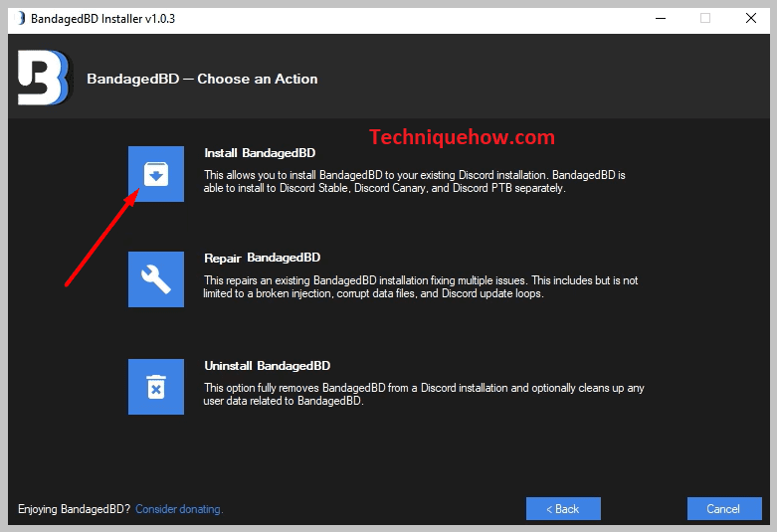Click the Repair BandagedBD heading text
Screen dimensions: 777x532
click(x=262, y=259)
